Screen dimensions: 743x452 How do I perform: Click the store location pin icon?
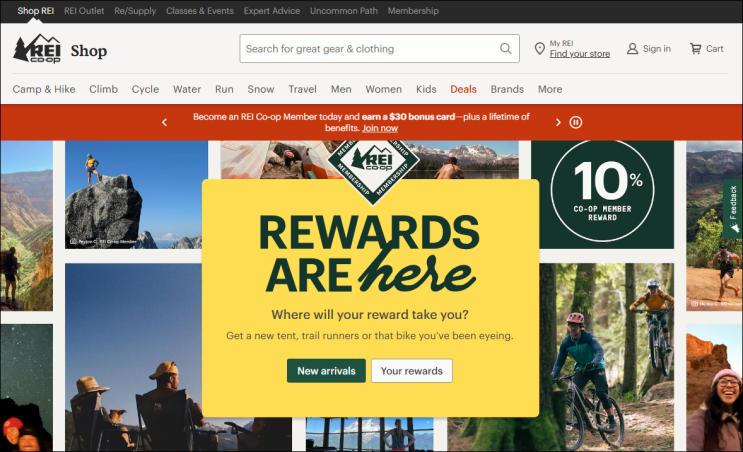pyautogui.click(x=539, y=48)
